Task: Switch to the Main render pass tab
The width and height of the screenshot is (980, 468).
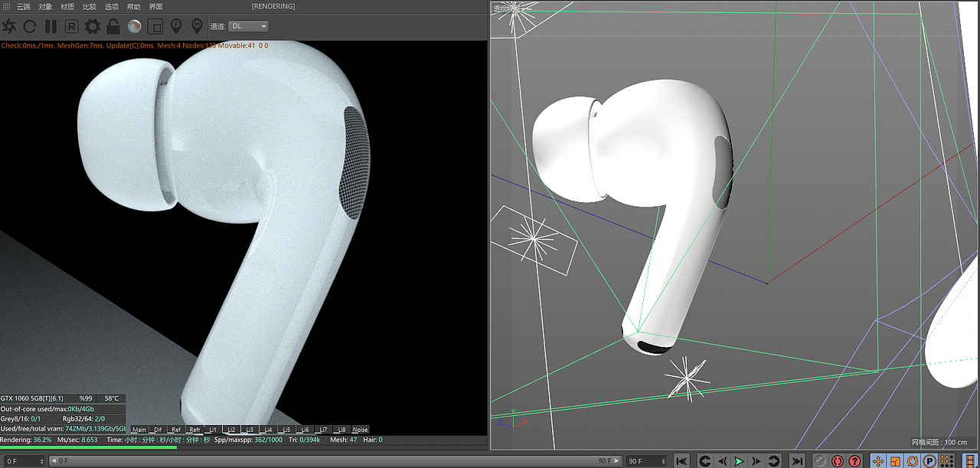Action: point(139,430)
